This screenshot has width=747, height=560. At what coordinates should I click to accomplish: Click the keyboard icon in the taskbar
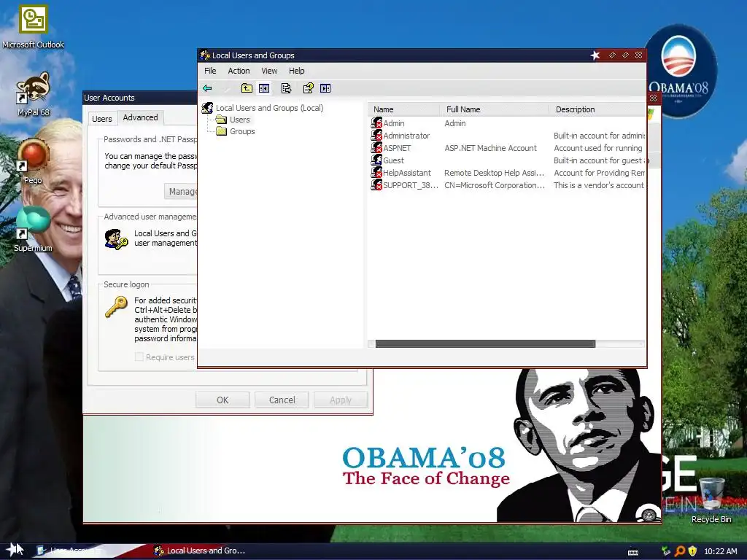pyautogui.click(x=633, y=553)
